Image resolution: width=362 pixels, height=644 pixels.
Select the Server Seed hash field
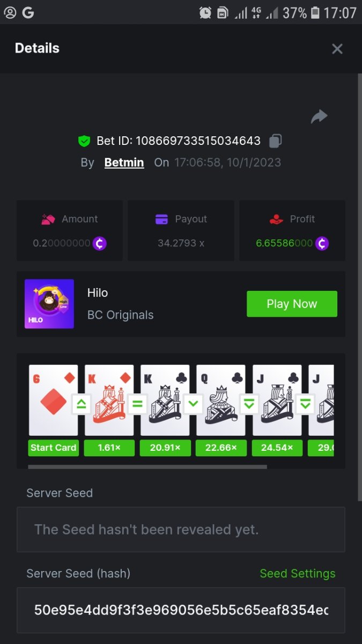[181, 610]
